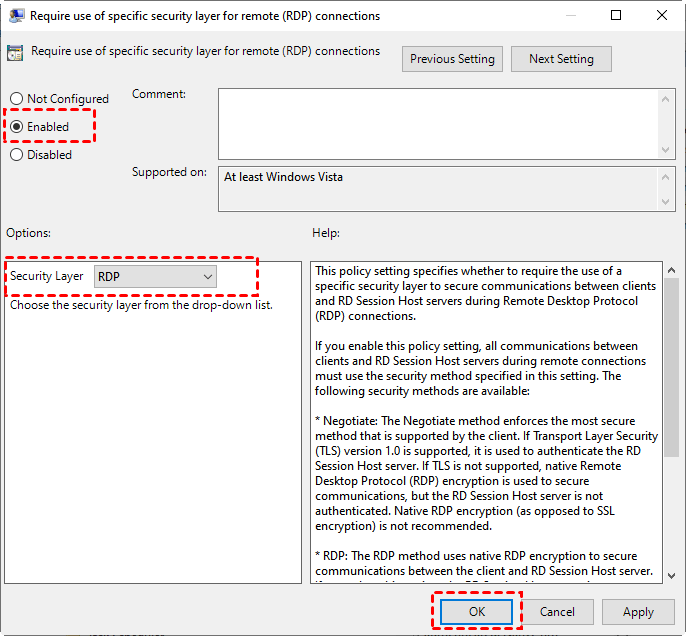
Task: Cancel the policy dialog
Action: (x=557, y=612)
